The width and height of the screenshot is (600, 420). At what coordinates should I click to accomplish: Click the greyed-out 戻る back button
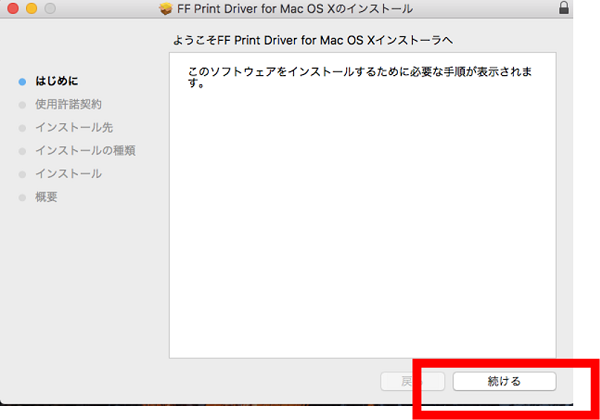click(398, 381)
